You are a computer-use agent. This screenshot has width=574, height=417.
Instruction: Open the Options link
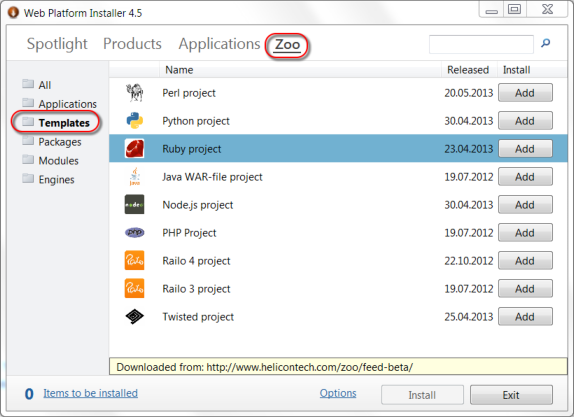point(338,393)
